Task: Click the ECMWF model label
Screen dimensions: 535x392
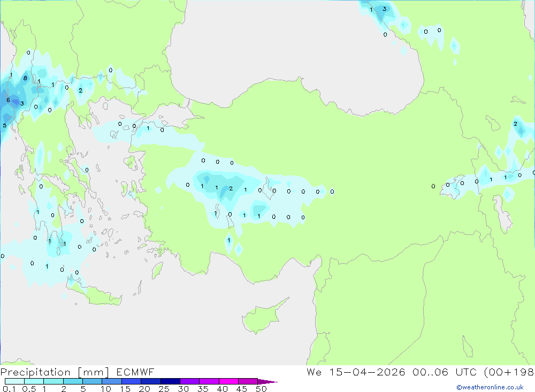Action: 135,372
